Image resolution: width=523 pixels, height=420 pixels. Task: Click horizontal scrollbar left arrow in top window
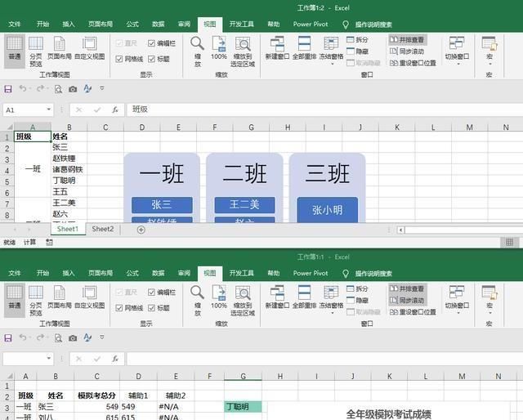[x=400, y=230]
